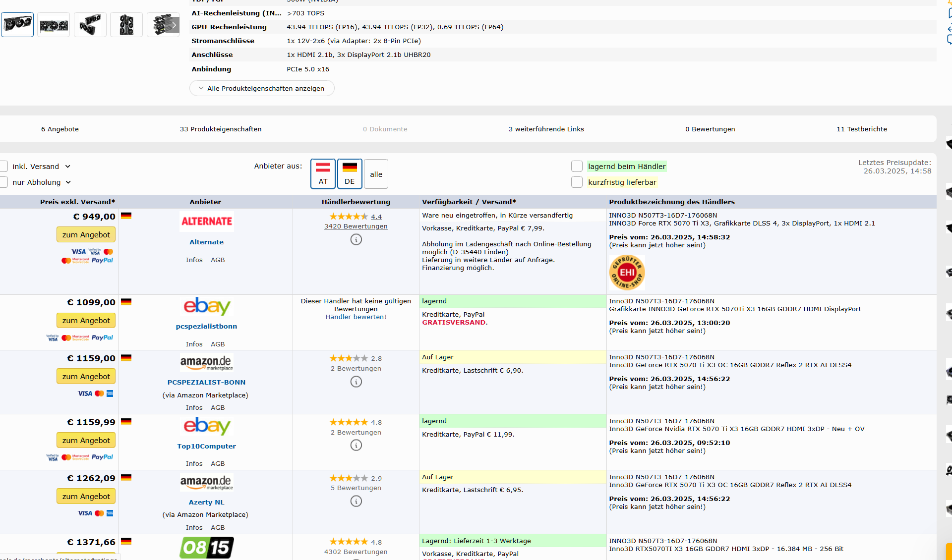Open '3420 Bewertungen' link for Alternate

356,226
